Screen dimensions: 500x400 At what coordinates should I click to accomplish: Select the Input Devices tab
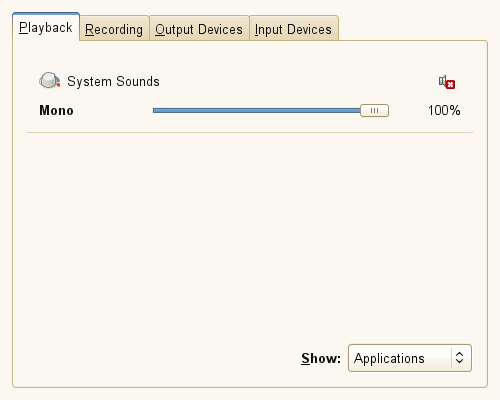[x=293, y=29]
